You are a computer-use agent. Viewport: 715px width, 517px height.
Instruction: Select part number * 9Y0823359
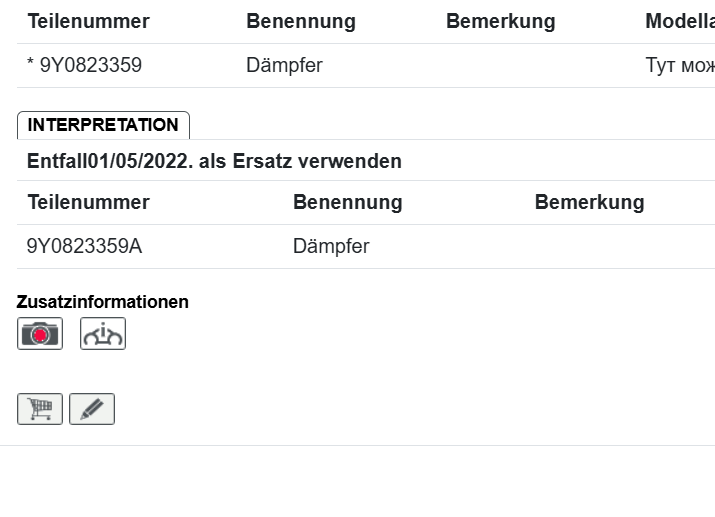(84, 66)
